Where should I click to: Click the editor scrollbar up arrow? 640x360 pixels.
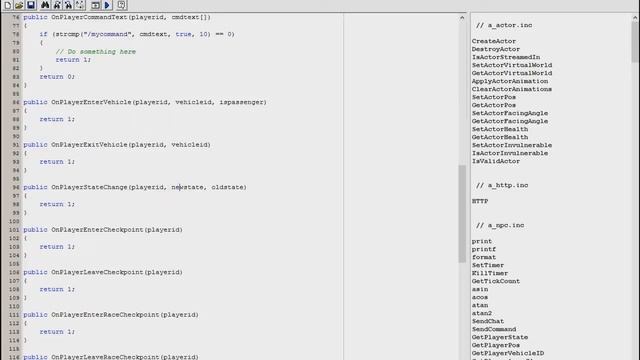[462, 18]
